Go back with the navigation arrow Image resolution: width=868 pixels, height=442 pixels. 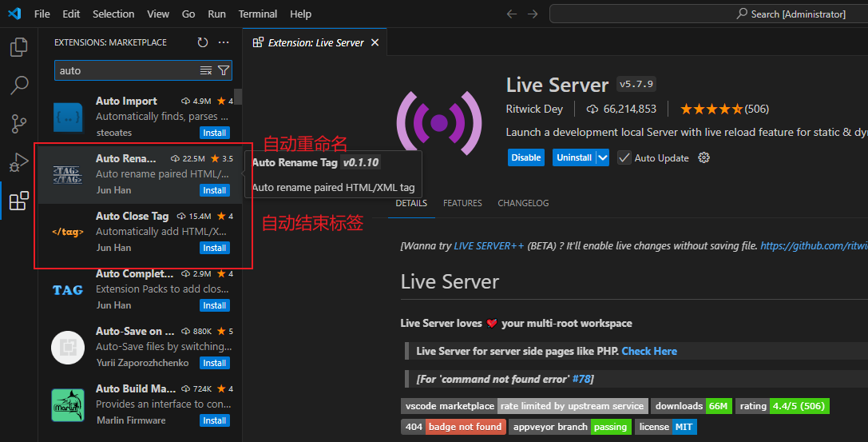pyautogui.click(x=512, y=14)
